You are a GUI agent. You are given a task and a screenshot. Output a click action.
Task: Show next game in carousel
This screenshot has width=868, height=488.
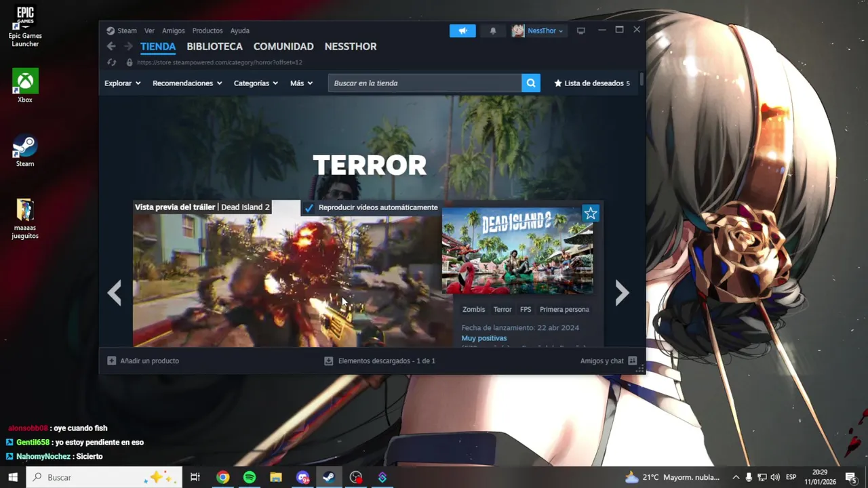coord(622,293)
